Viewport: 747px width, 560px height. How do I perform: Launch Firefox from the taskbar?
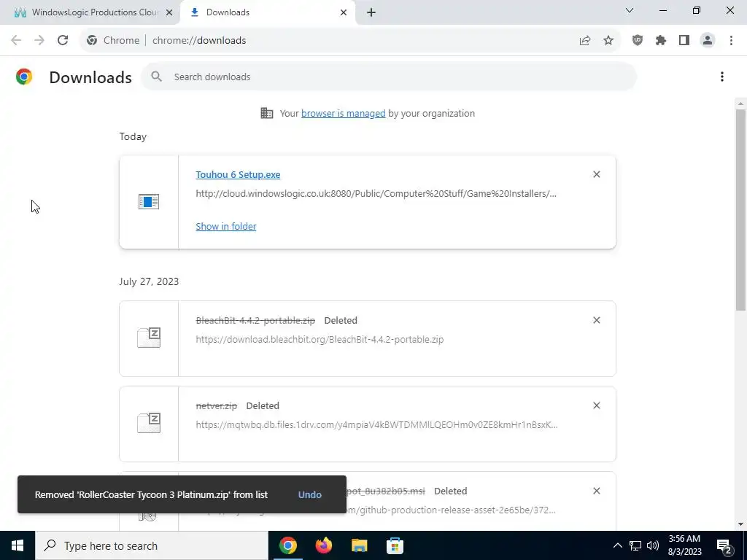(324, 545)
